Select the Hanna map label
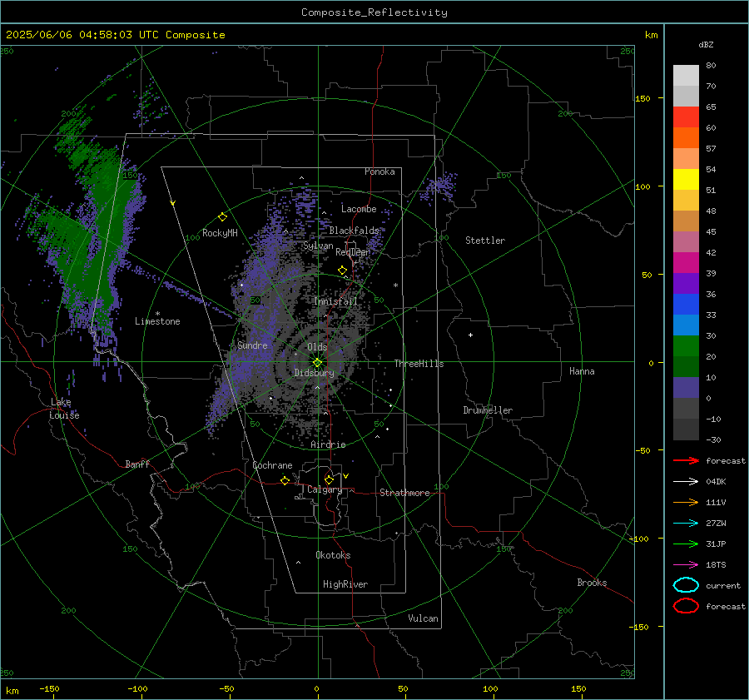749x700 pixels. pyautogui.click(x=582, y=371)
